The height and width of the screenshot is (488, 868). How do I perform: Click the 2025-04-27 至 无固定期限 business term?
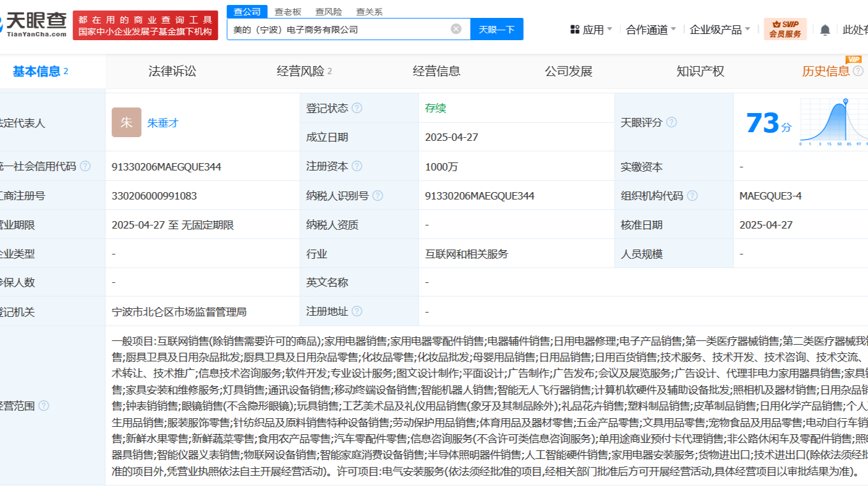click(172, 225)
